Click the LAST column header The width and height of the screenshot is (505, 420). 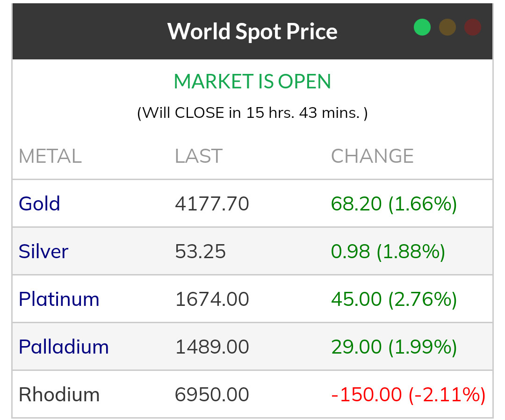(x=199, y=156)
